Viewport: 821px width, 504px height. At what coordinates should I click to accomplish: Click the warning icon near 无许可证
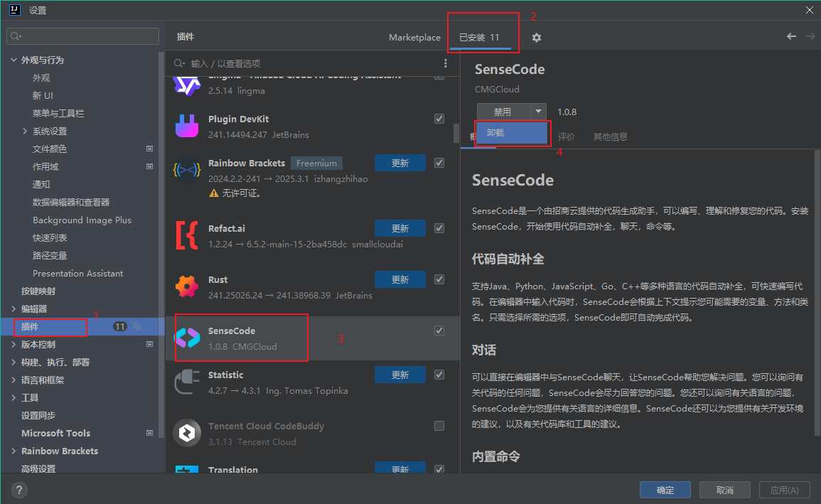[214, 193]
